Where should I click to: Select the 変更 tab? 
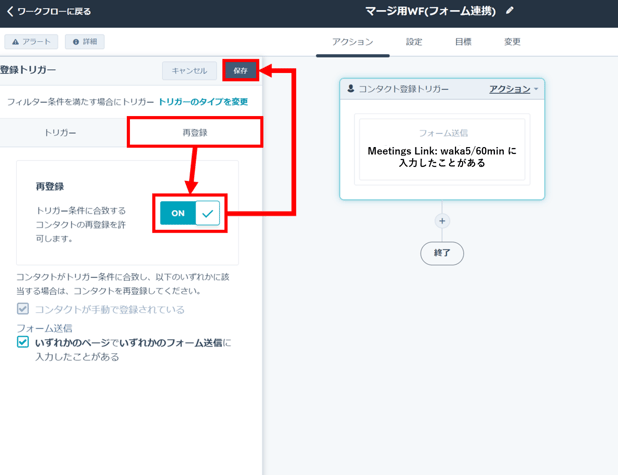pos(512,42)
